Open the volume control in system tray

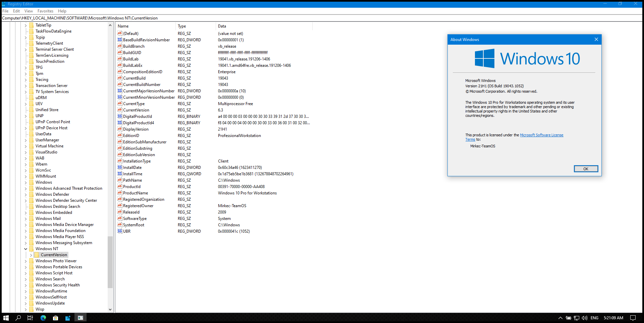tap(585, 318)
